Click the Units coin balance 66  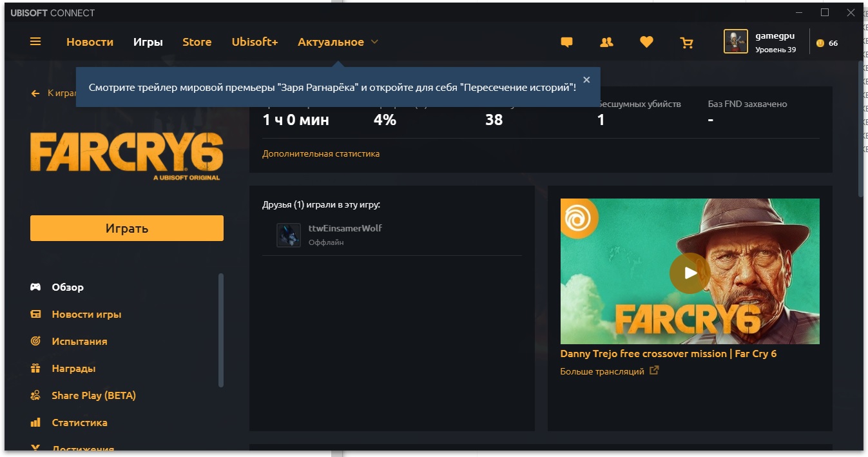tap(827, 43)
